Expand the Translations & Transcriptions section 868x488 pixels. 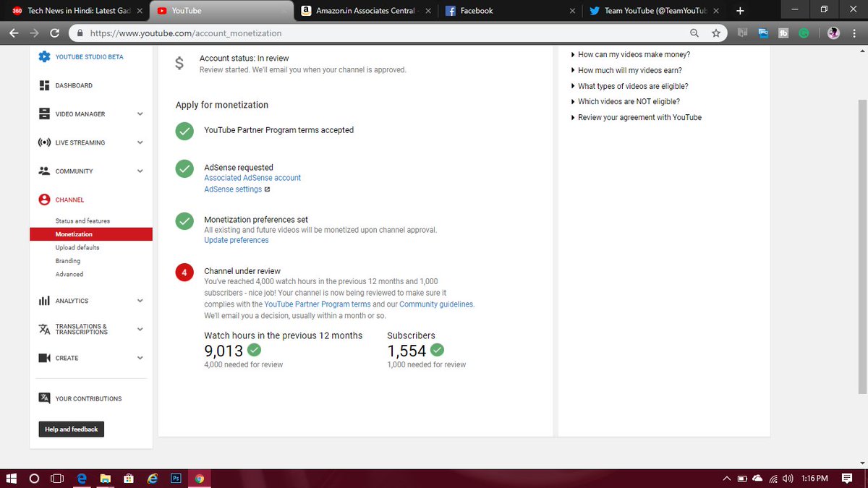tap(140, 329)
